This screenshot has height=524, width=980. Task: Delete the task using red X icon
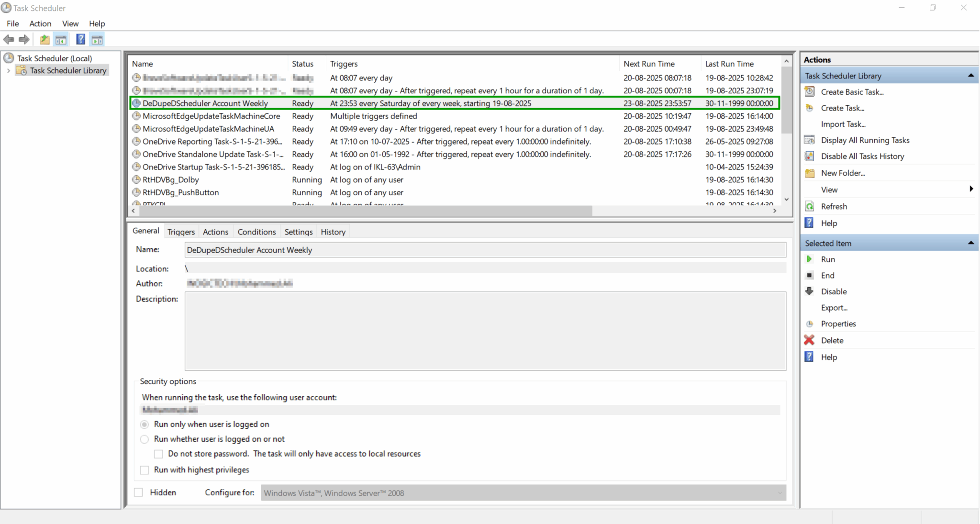[809, 340]
